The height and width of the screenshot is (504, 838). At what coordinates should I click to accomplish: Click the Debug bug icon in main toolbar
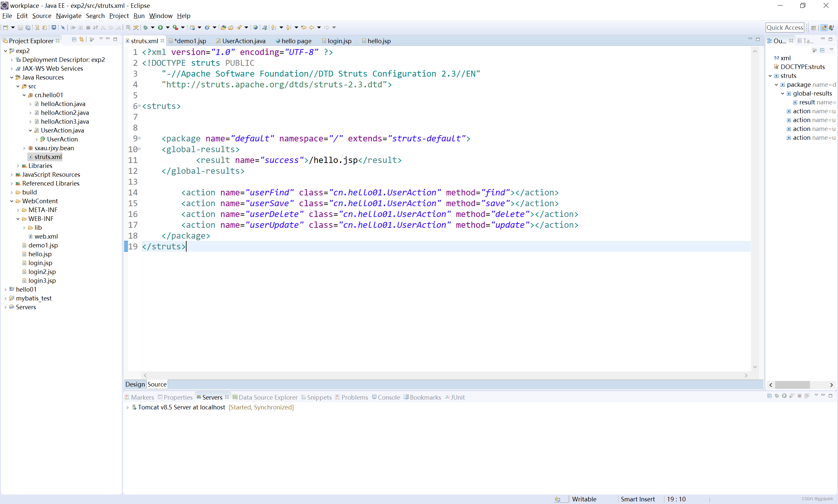tap(145, 27)
